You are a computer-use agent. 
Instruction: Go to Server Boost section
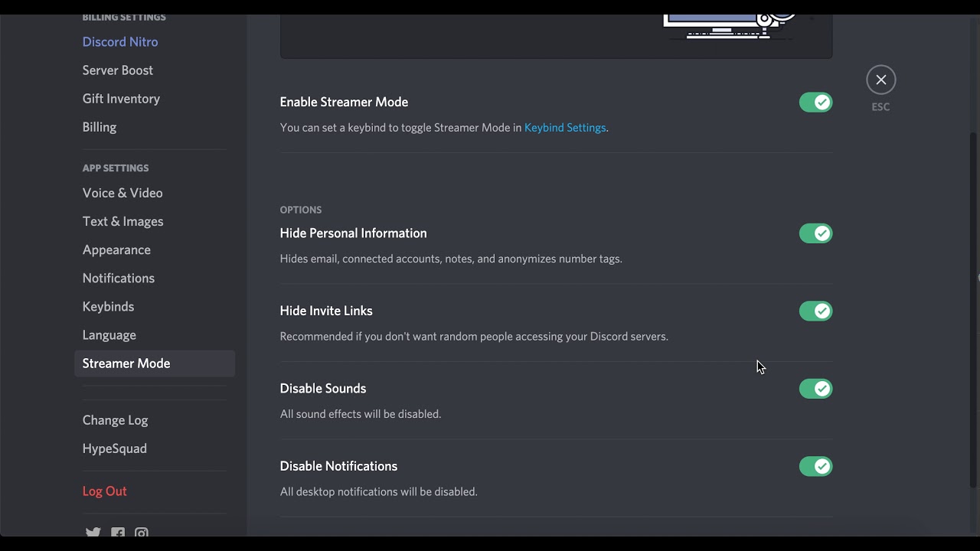coord(118,70)
